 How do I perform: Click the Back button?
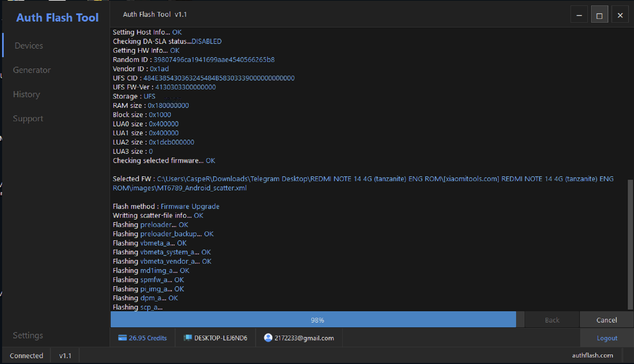tap(551, 319)
